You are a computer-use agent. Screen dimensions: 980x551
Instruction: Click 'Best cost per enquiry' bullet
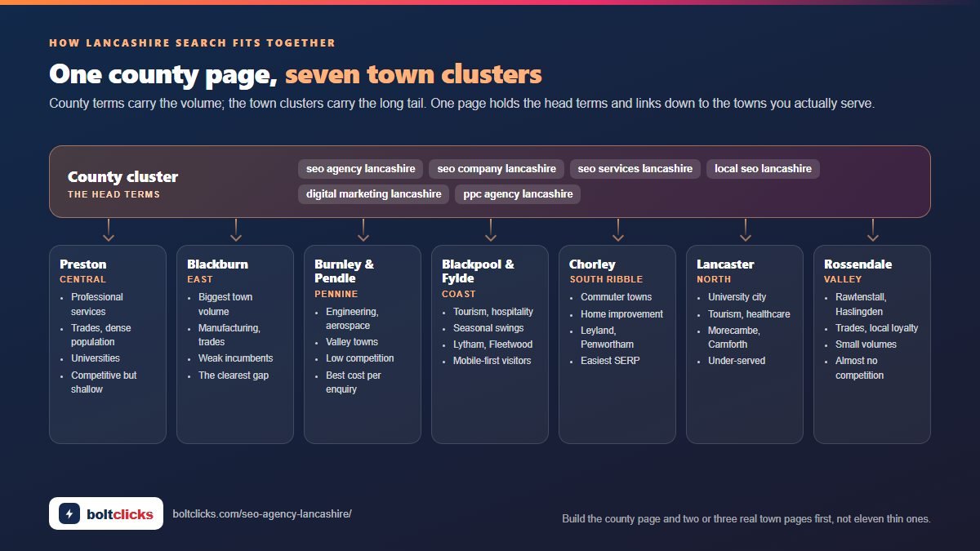tap(354, 383)
